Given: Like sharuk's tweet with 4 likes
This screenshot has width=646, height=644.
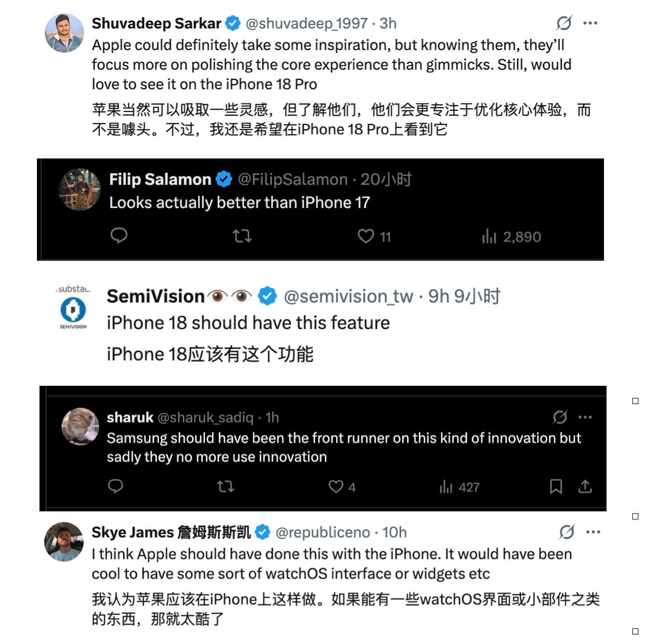Looking at the screenshot, I should (x=342, y=487).
